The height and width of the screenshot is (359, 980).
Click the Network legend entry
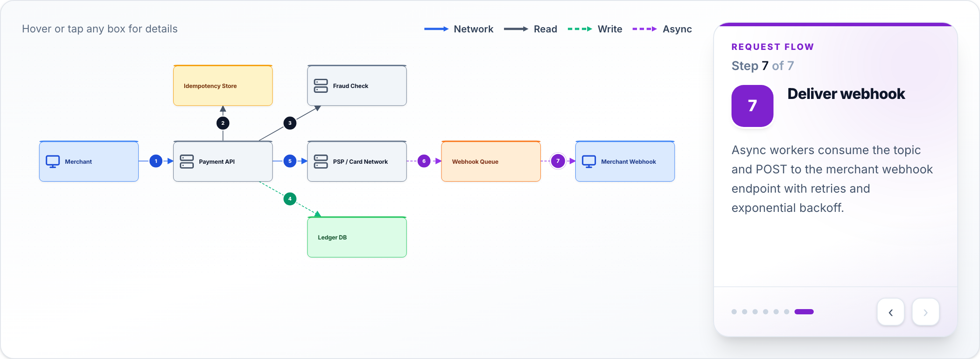(x=459, y=29)
